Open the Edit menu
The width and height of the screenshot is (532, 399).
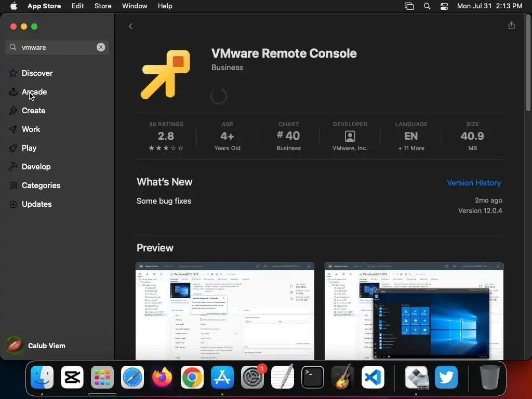coord(78,6)
